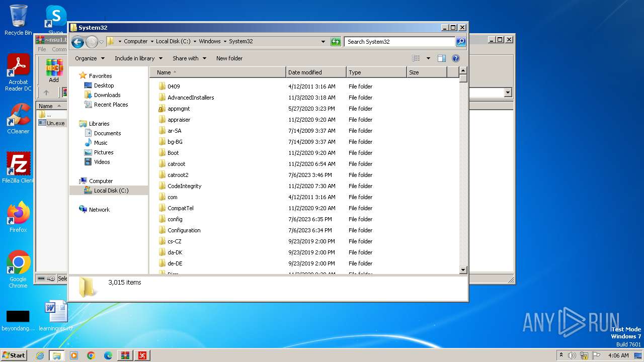Click Windows Media Player taskbar icon
Image resolution: width=644 pixels, height=362 pixels.
[x=74, y=355]
